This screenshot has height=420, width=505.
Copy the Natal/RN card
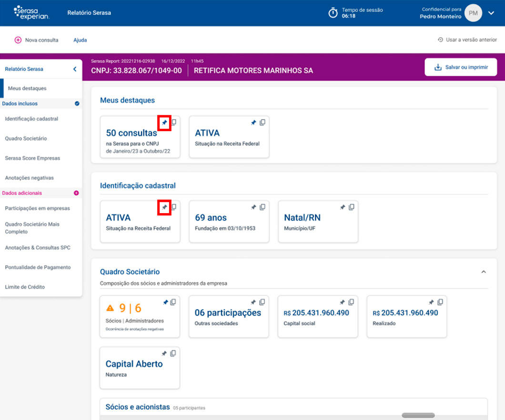[x=352, y=207]
